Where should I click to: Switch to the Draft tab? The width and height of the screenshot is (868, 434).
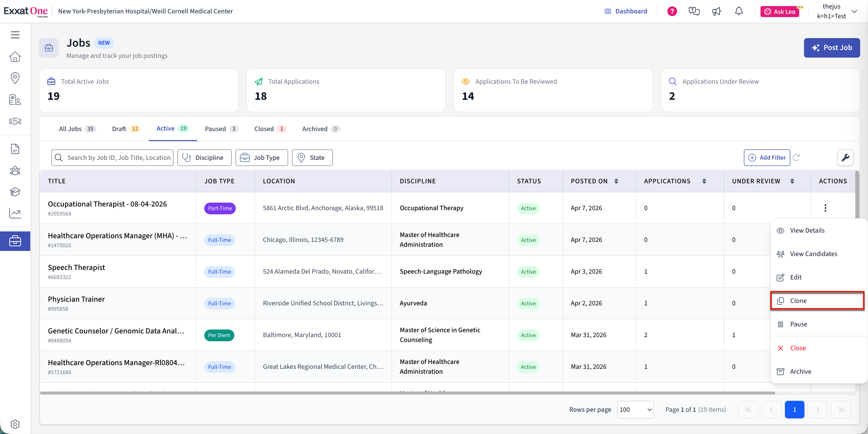[126, 129]
